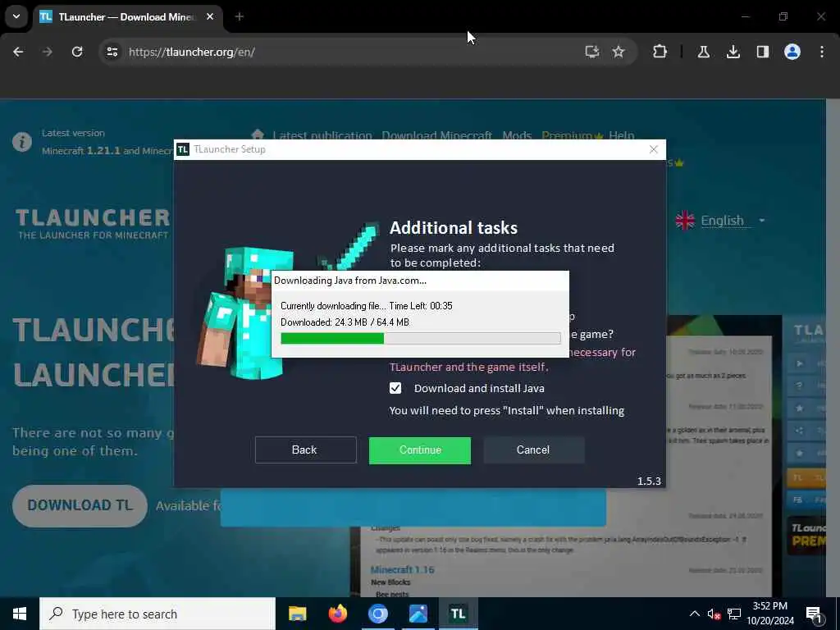Viewport: 840px width, 630px height.
Task: Open File Explorer from taskbar
Action: click(x=297, y=614)
